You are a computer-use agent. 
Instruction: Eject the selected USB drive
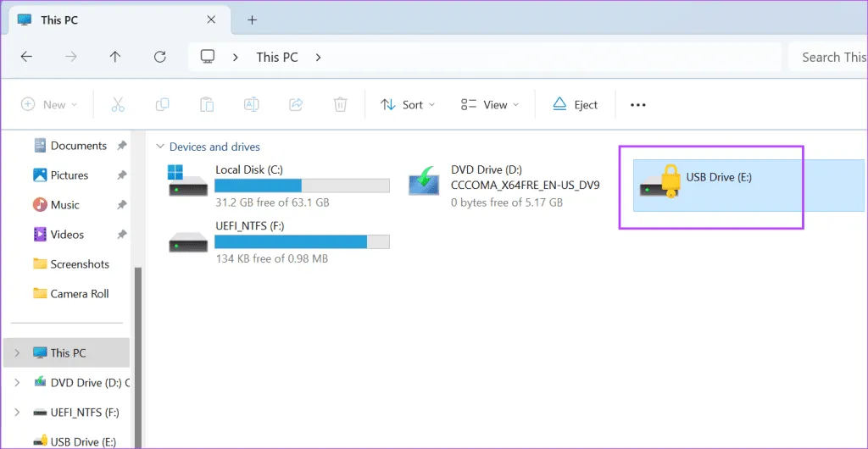(x=575, y=105)
